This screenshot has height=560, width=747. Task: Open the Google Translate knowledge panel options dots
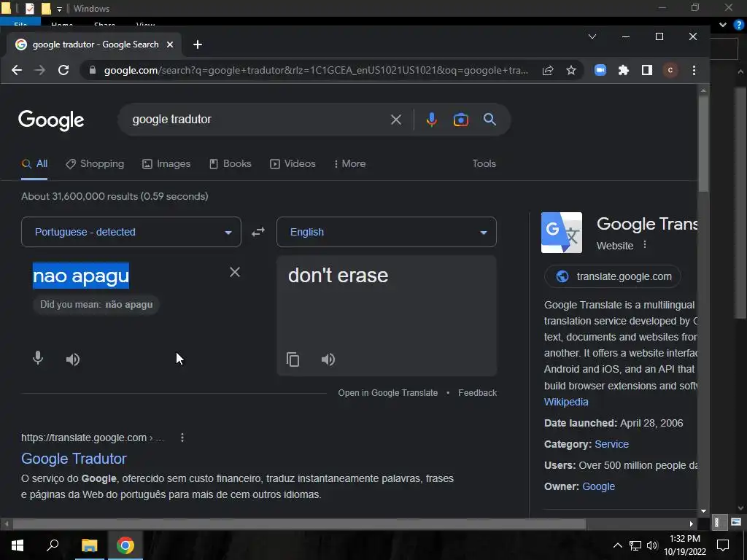645,244
